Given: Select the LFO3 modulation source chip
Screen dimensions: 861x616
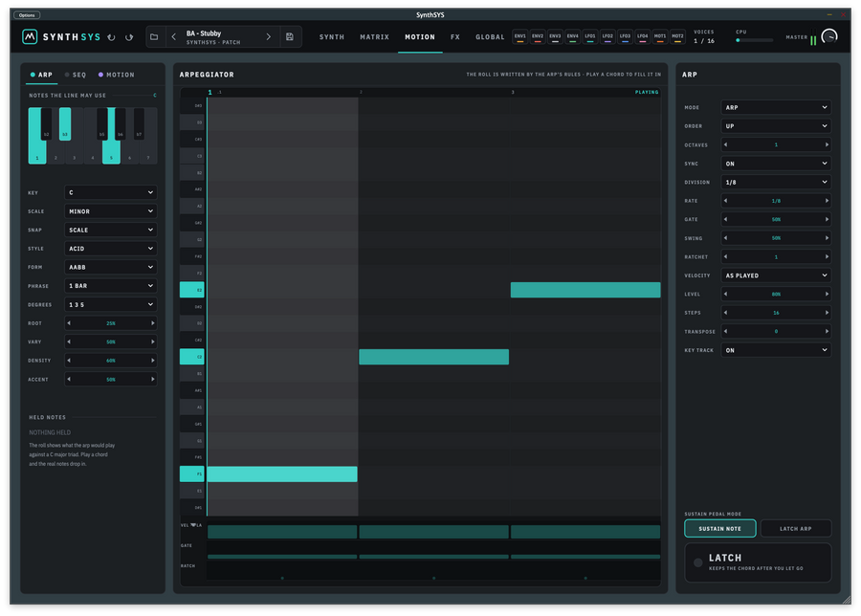Looking at the screenshot, I should (x=625, y=36).
